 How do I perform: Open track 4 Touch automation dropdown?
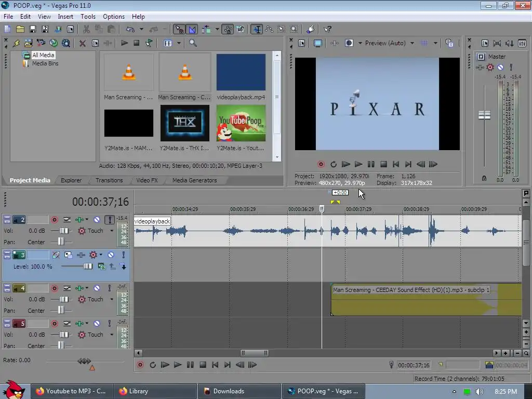coord(112,299)
